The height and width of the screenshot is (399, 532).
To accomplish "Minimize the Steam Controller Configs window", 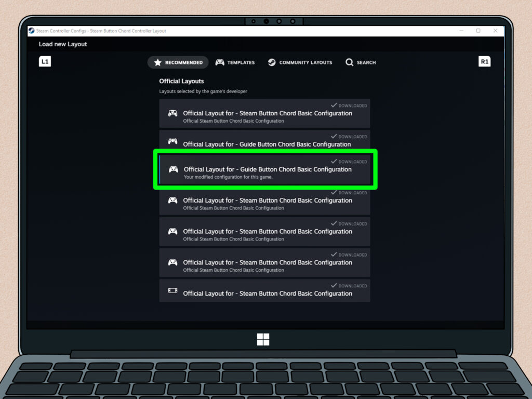I will (x=461, y=31).
